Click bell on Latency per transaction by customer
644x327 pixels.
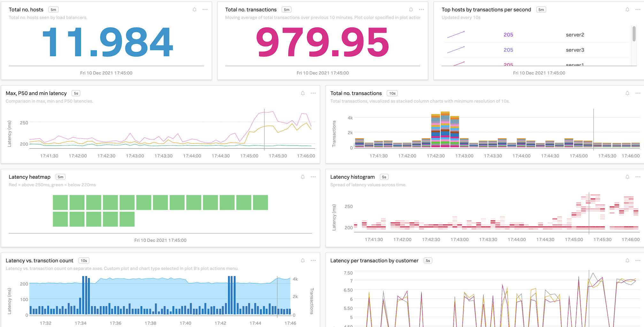pos(627,261)
